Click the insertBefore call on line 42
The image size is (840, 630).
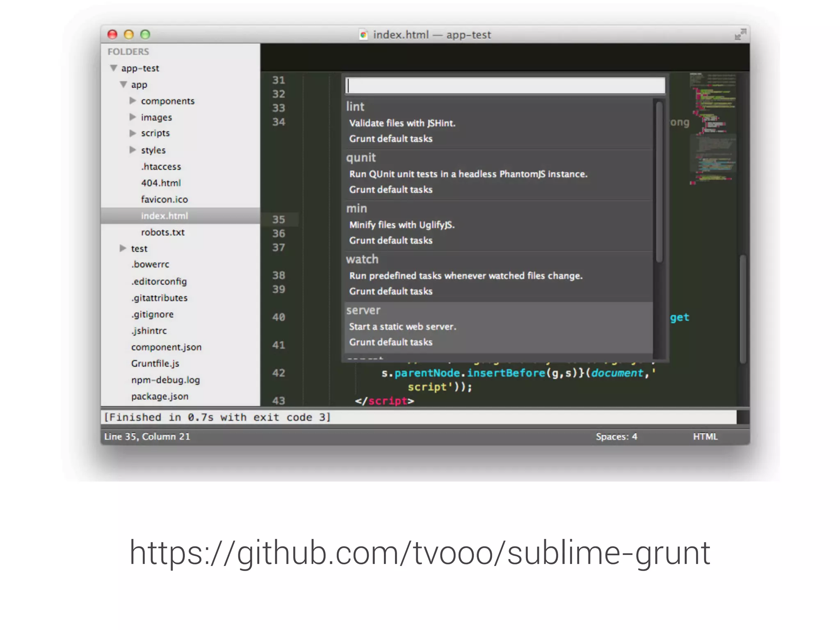[x=506, y=373]
